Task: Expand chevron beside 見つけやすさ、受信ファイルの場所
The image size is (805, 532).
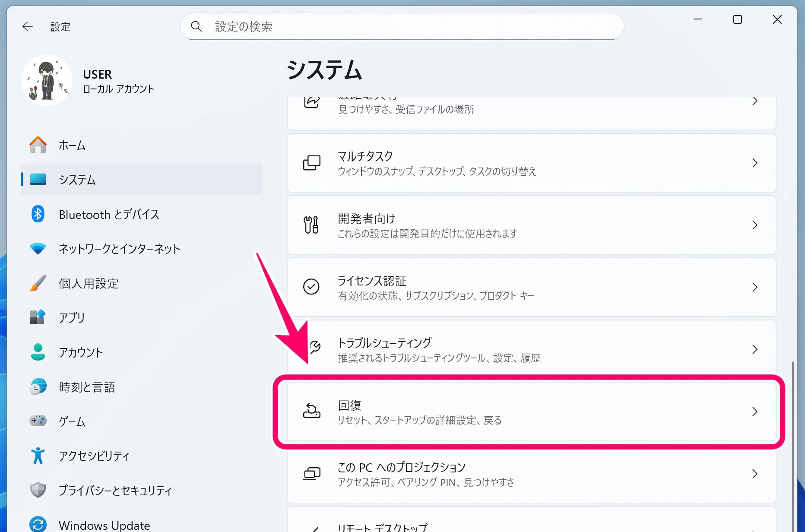Action: click(x=755, y=101)
